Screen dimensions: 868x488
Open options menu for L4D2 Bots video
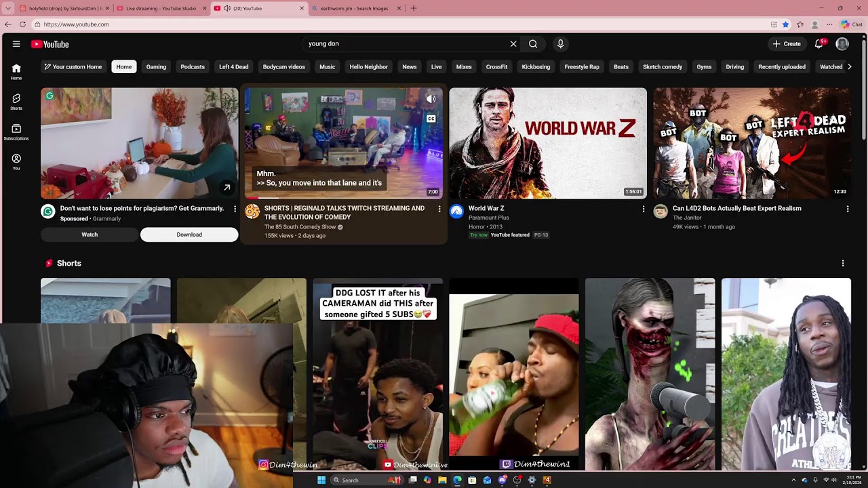(848, 209)
